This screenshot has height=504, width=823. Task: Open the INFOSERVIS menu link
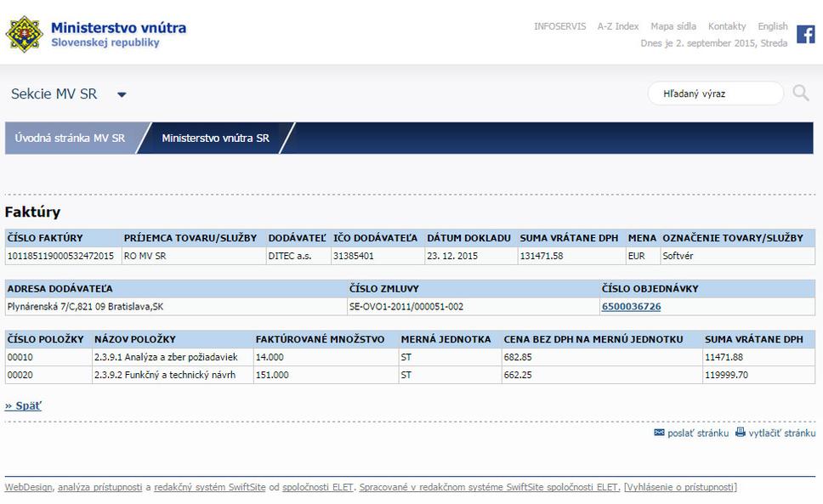point(559,26)
